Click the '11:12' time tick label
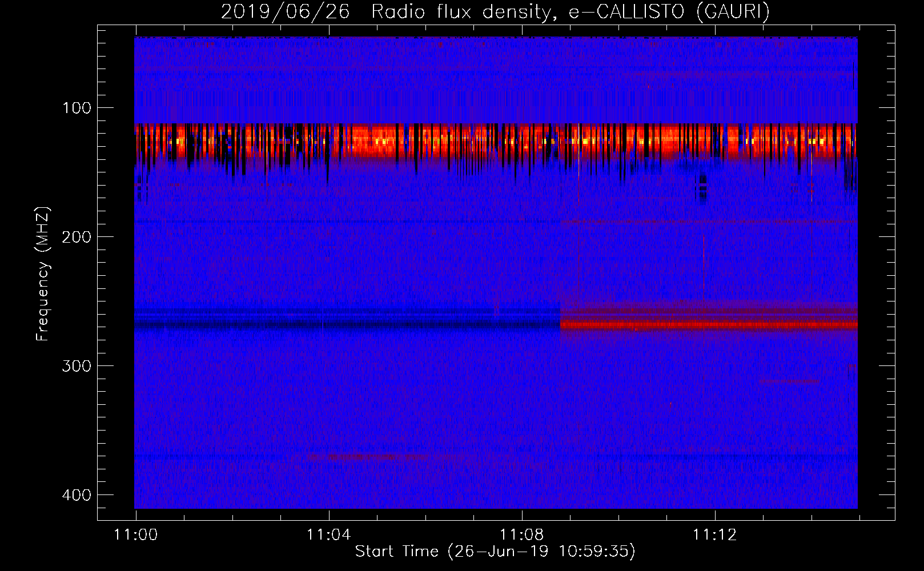The image size is (924, 571). click(x=714, y=535)
